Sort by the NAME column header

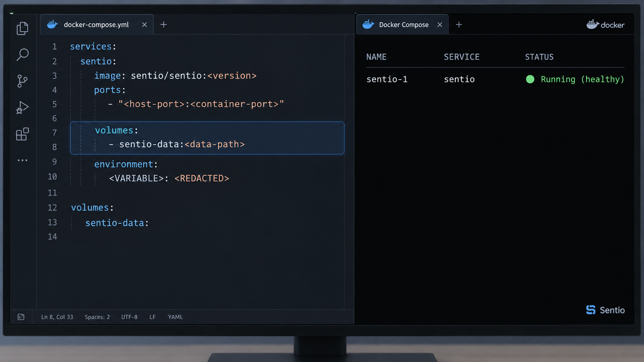click(x=376, y=57)
